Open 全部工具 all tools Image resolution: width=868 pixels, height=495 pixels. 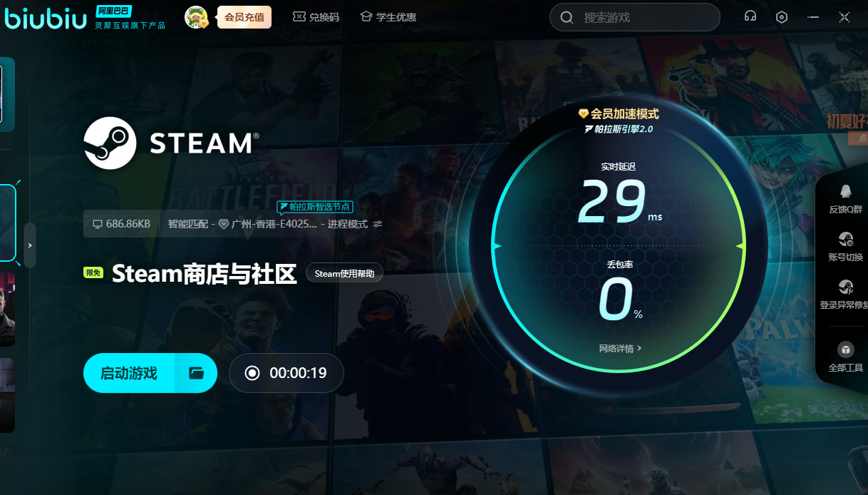(846, 357)
